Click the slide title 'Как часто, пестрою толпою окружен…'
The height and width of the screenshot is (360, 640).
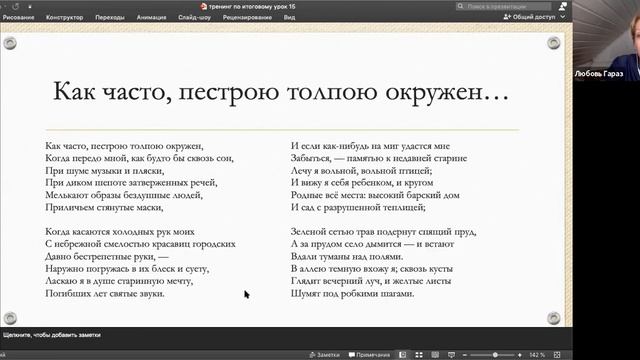281,92
